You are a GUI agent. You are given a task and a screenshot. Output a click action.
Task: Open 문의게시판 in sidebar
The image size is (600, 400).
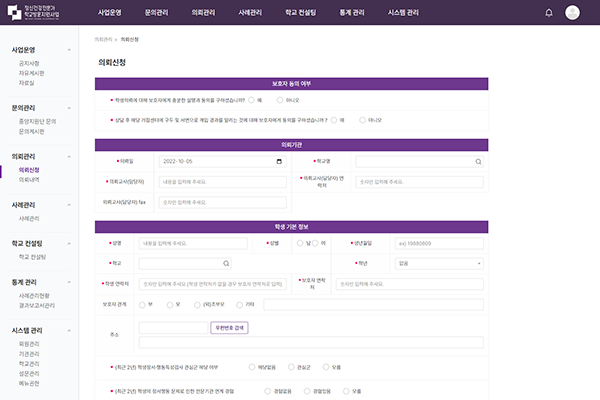(x=31, y=131)
